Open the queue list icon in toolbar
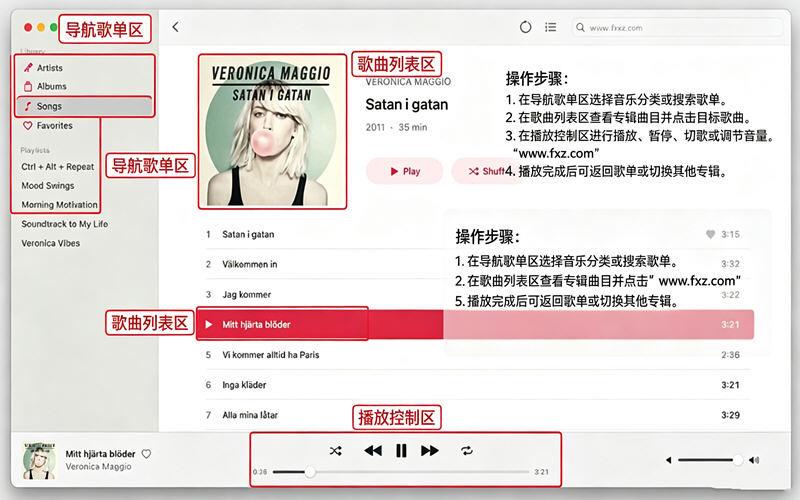Image resolution: width=800 pixels, height=500 pixels. pos(550,27)
